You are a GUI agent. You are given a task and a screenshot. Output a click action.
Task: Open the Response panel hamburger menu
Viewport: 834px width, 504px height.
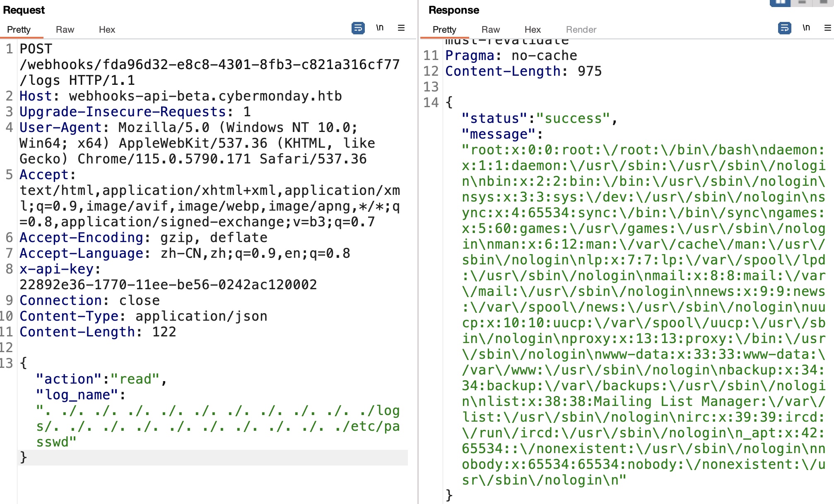click(x=827, y=28)
